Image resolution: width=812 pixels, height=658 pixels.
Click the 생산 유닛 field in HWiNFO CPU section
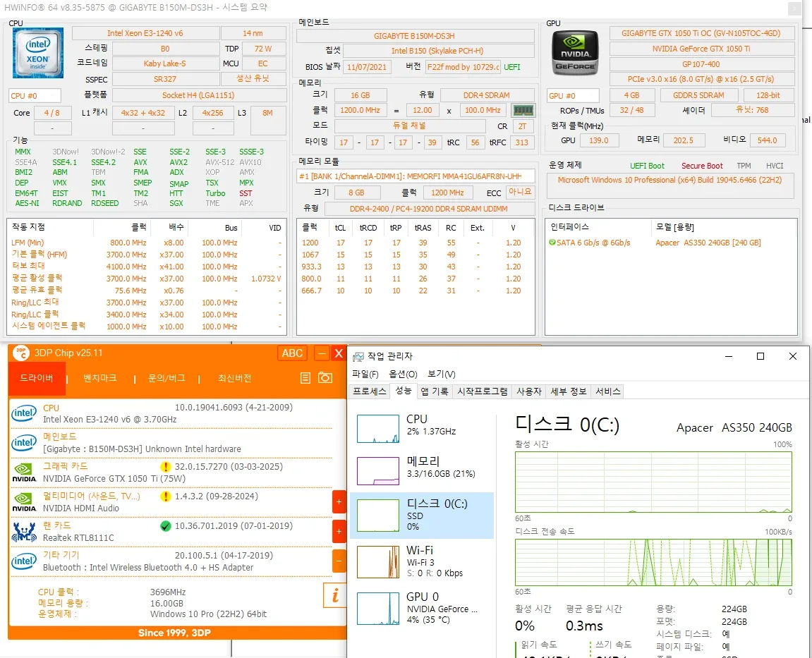pos(253,78)
